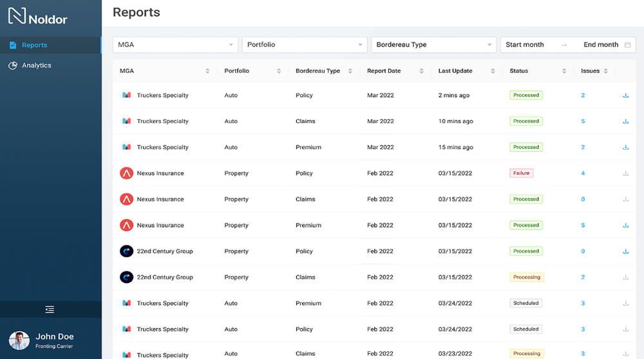Click Premium cell in 15 mins ago row
The width and height of the screenshot is (644, 359).
point(308,147)
